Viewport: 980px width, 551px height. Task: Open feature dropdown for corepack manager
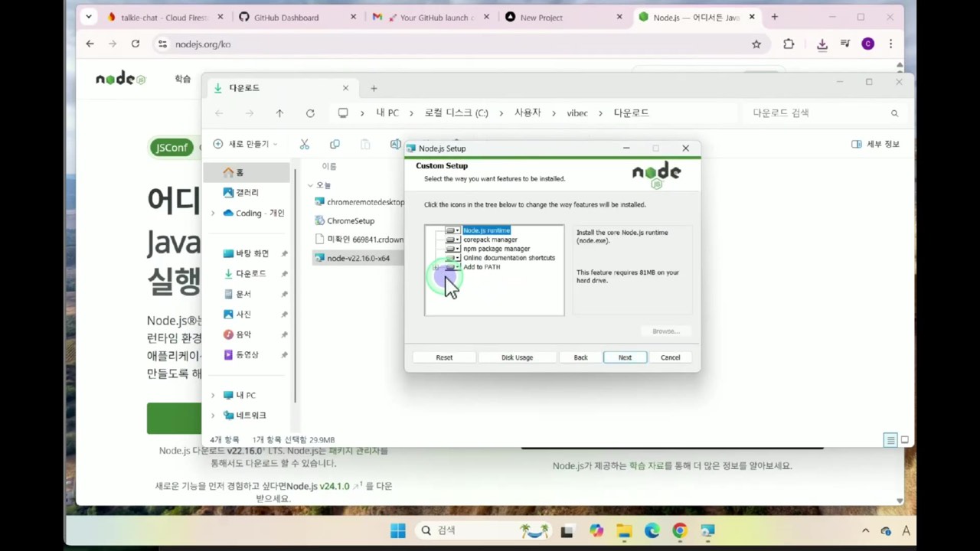click(x=452, y=240)
